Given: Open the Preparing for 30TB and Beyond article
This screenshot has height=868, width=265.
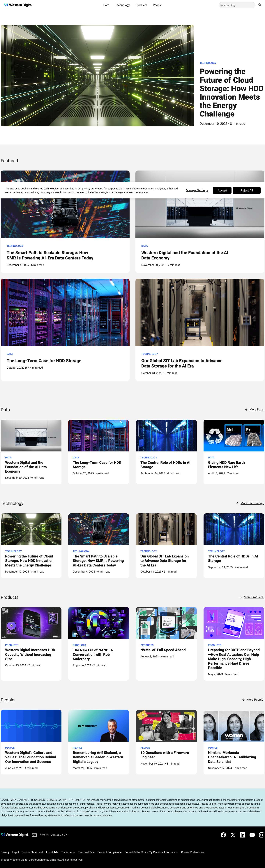Looking at the screenshot, I should click(x=234, y=659).
